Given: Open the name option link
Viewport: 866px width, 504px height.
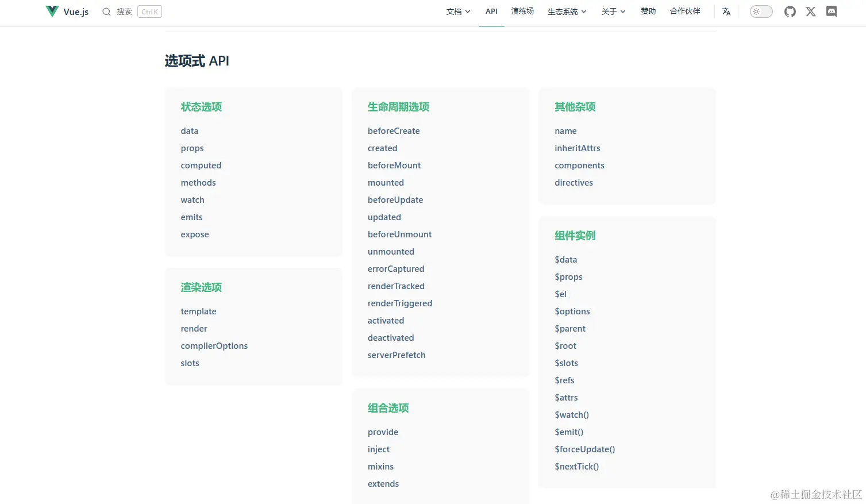Looking at the screenshot, I should (x=565, y=131).
